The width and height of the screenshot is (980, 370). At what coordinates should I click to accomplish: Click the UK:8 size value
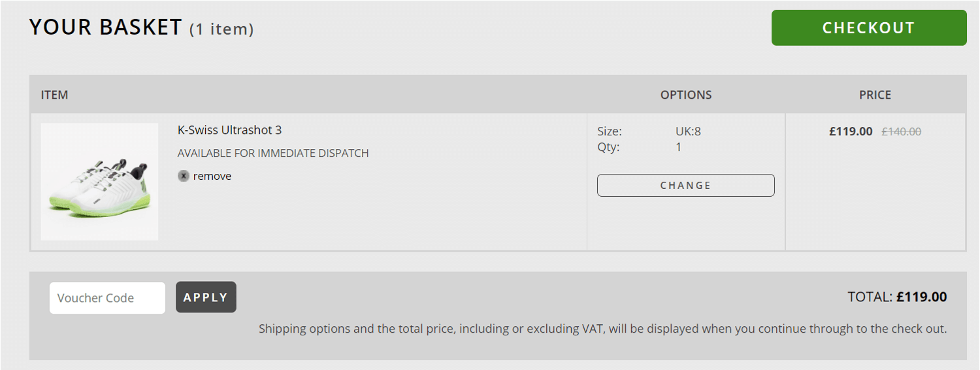688,131
